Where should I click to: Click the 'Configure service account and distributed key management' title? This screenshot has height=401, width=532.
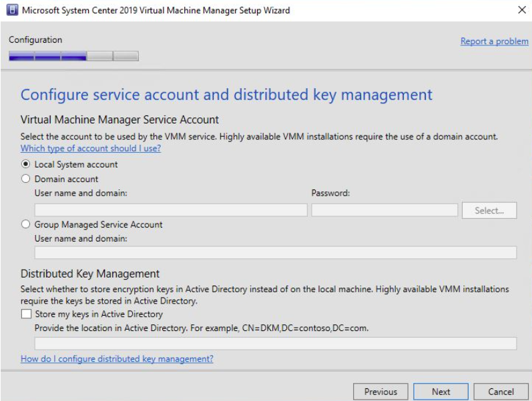tap(226, 95)
